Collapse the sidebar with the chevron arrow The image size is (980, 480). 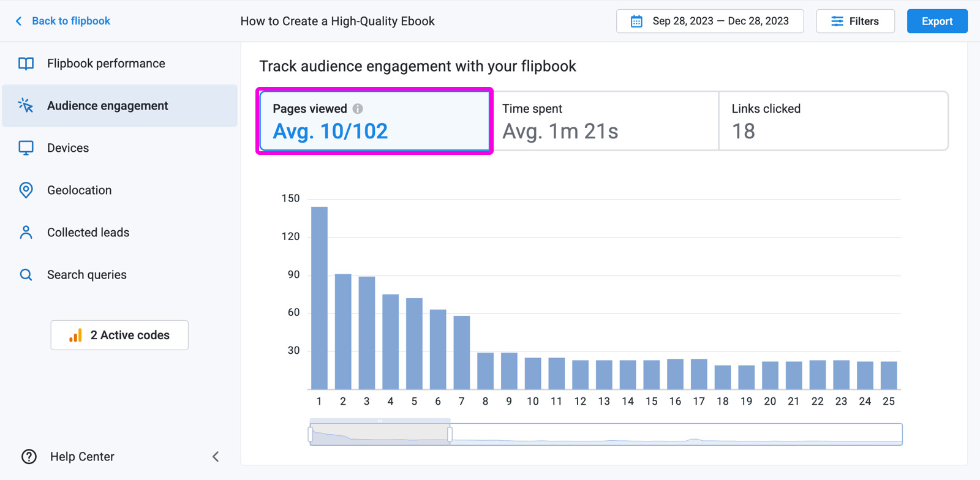(216, 457)
